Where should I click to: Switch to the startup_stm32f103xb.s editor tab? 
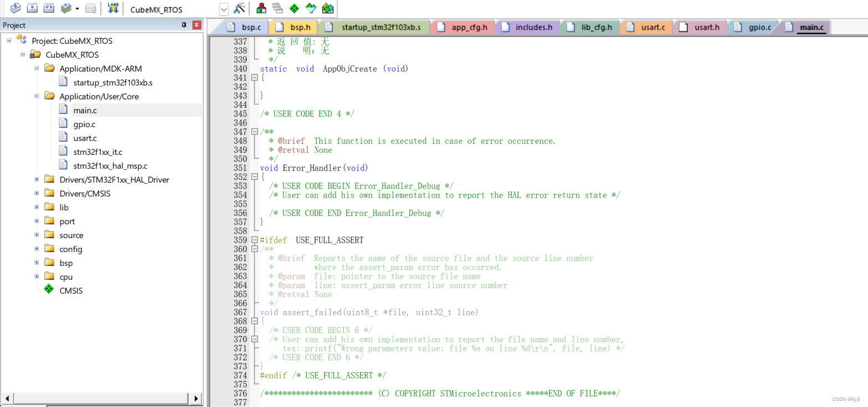pos(373,27)
